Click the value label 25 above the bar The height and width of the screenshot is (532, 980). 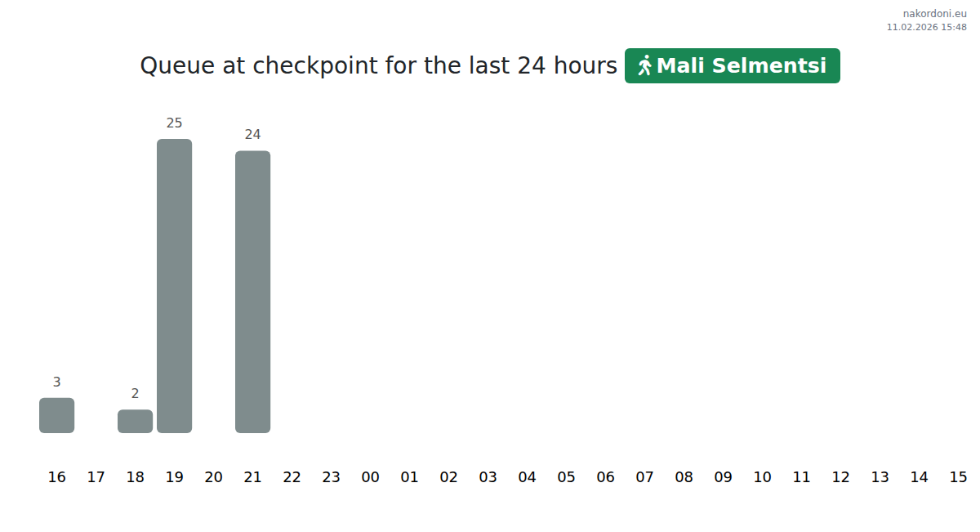[x=174, y=123]
